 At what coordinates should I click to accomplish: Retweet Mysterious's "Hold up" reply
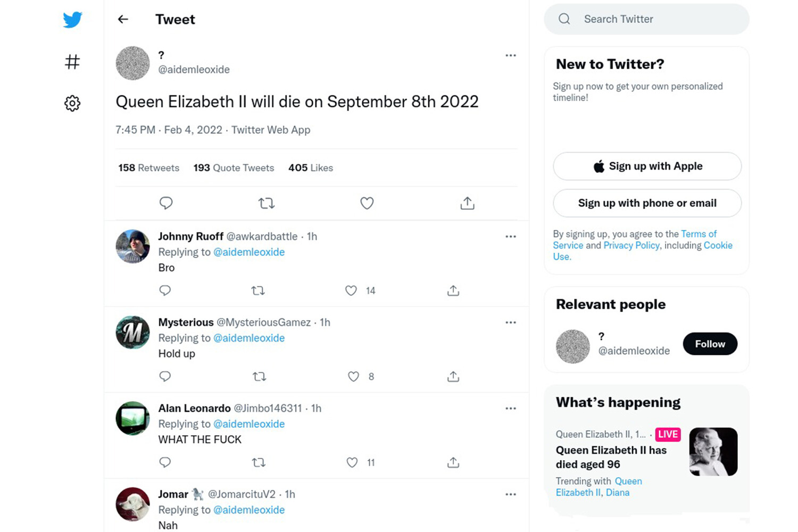point(259,377)
